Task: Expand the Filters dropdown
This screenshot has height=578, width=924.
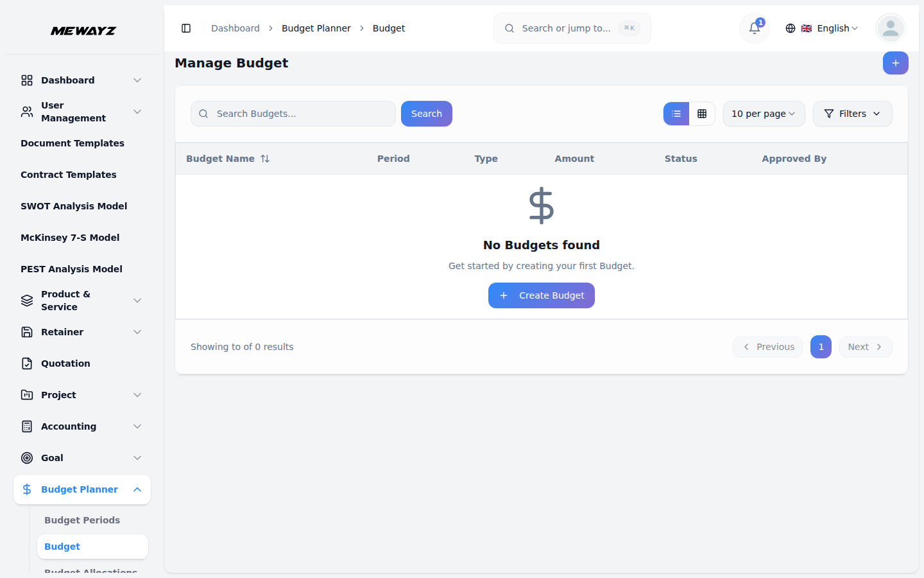Action: (x=852, y=114)
